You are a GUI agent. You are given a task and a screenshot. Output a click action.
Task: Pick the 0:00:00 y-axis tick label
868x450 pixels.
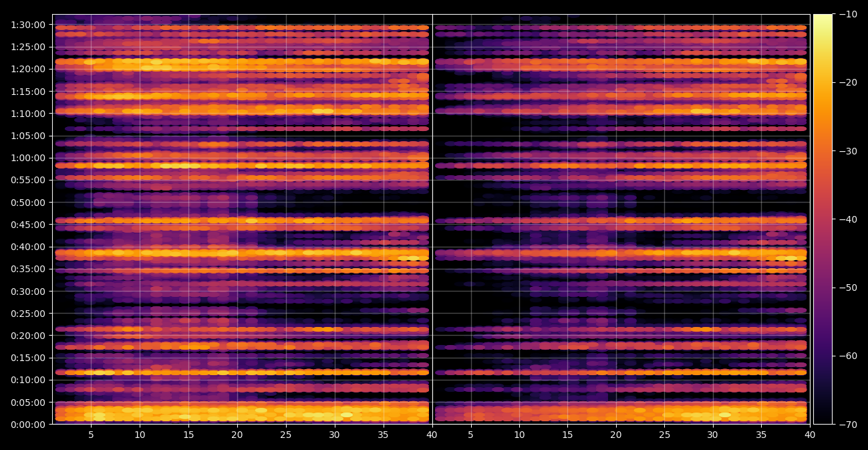tap(29, 424)
